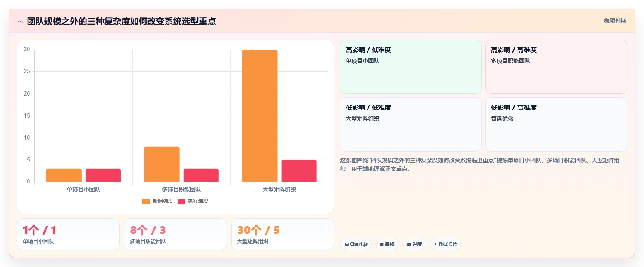Click 大型矩阵组织 in 低影响 / 低难度 card

coord(362,118)
